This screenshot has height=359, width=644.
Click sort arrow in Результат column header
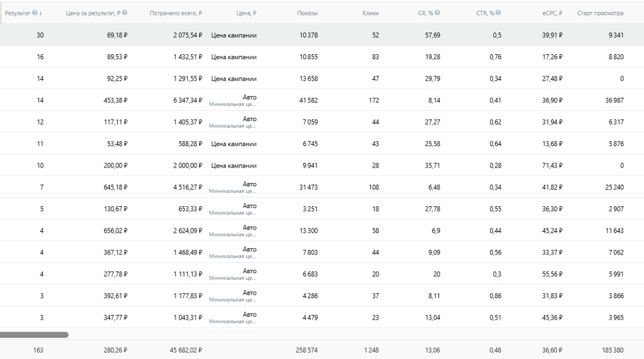click(41, 13)
